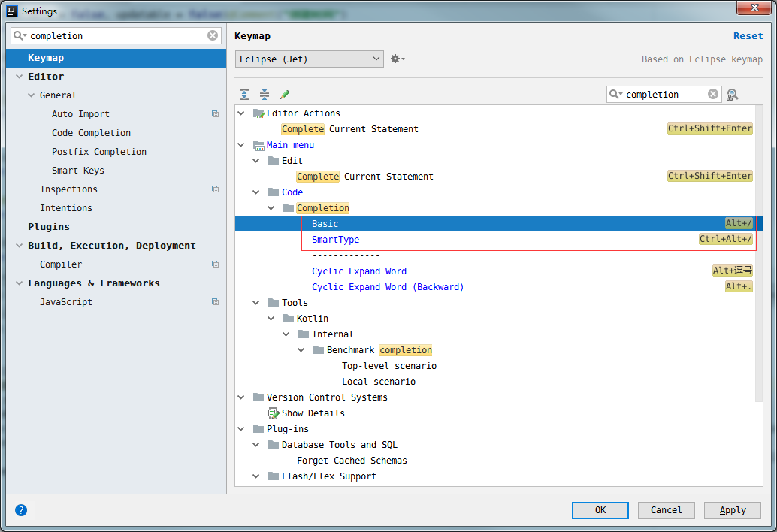
Task: Open Intentions settings page
Action: (x=66, y=208)
